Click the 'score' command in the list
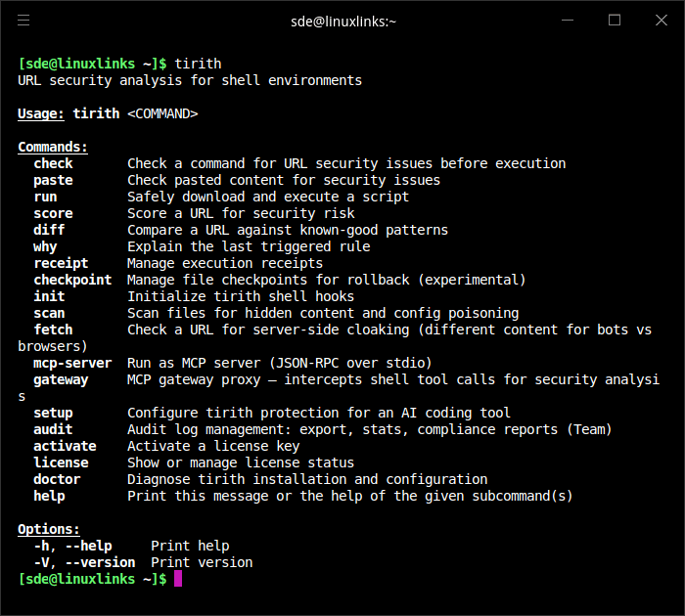The image size is (685, 616). click(x=53, y=213)
